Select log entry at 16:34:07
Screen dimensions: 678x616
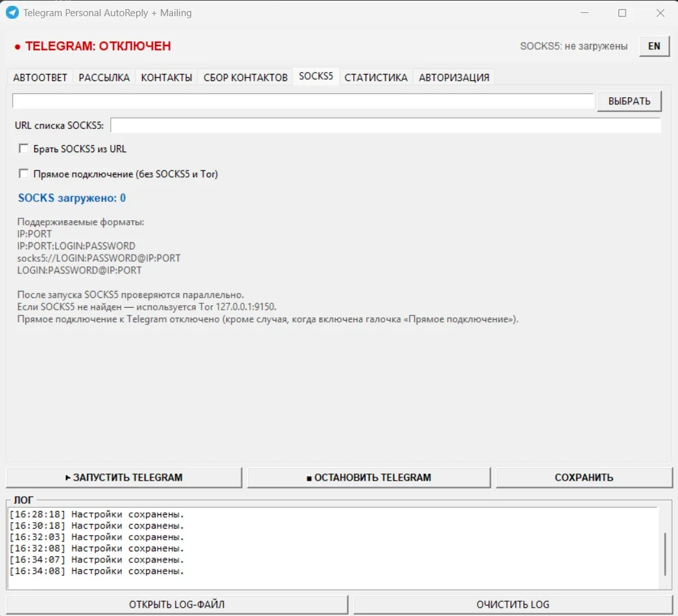click(x=97, y=560)
